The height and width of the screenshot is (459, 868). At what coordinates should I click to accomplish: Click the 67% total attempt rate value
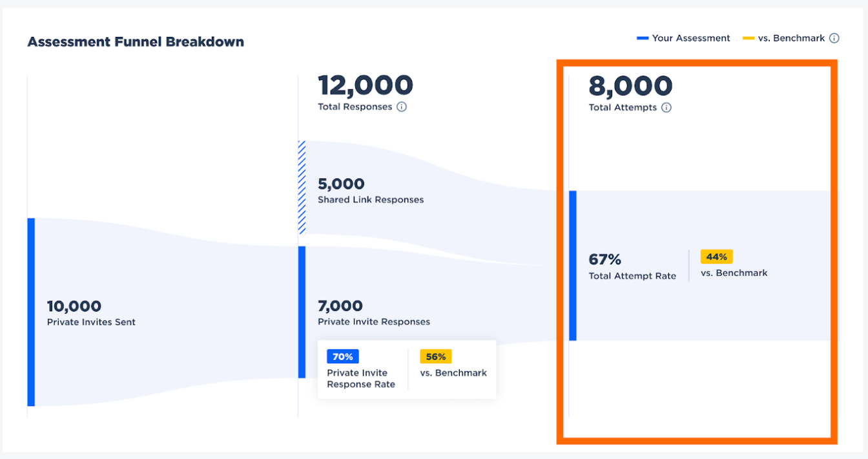click(605, 259)
